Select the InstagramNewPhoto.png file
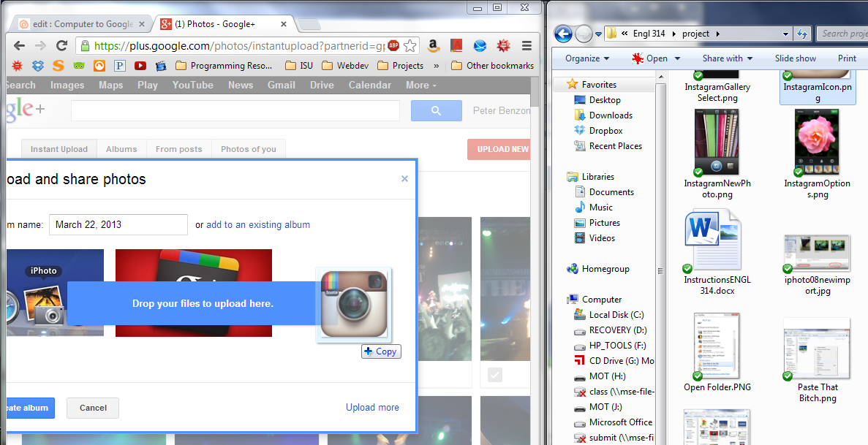The height and width of the screenshot is (445, 868). [x=717, y=154]
